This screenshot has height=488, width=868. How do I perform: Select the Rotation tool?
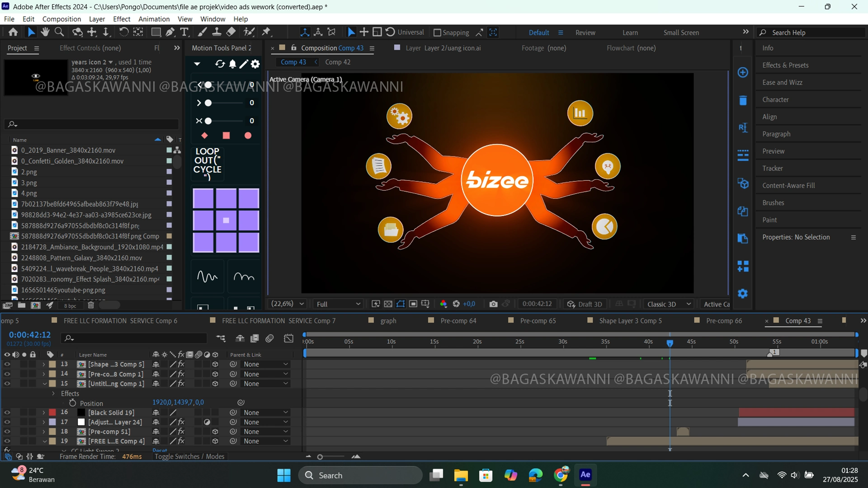[x=123, y=32]
